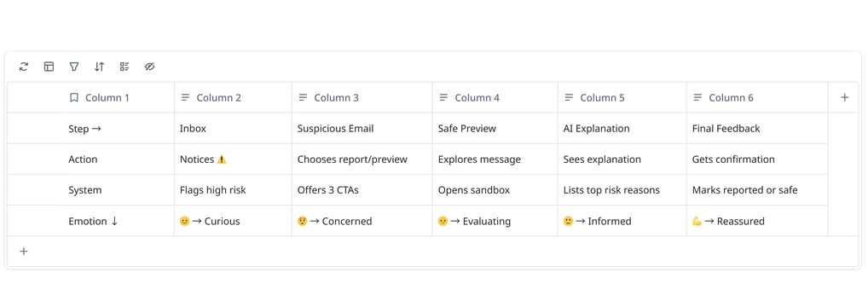This screenshot has height=307, width=868.
Task: Select the Notices warning cell
Action: tap(233, 159)
